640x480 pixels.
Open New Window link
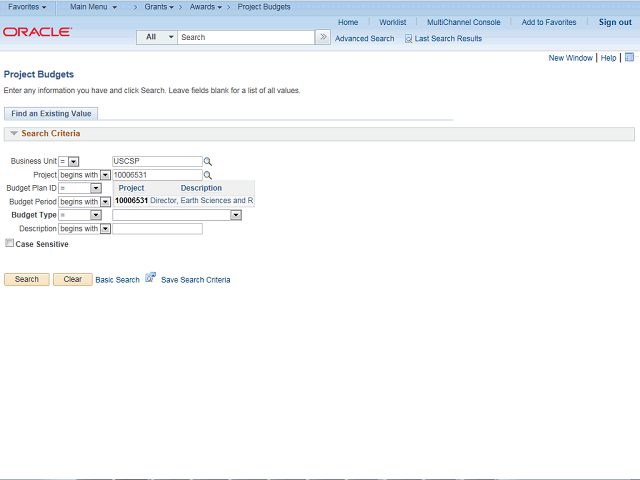(x=570, y=58)
